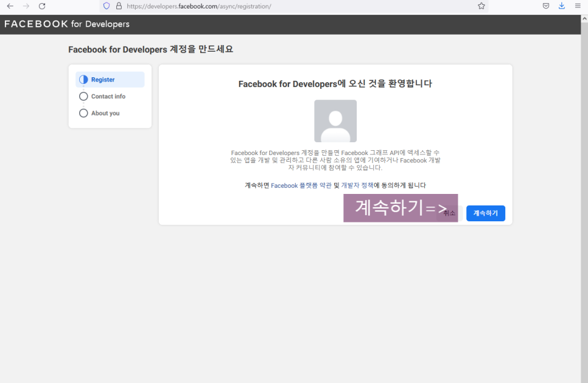Open the browser hamburger menu
Viewport: 588px width, 383px height.
click(x=578, y=6)
